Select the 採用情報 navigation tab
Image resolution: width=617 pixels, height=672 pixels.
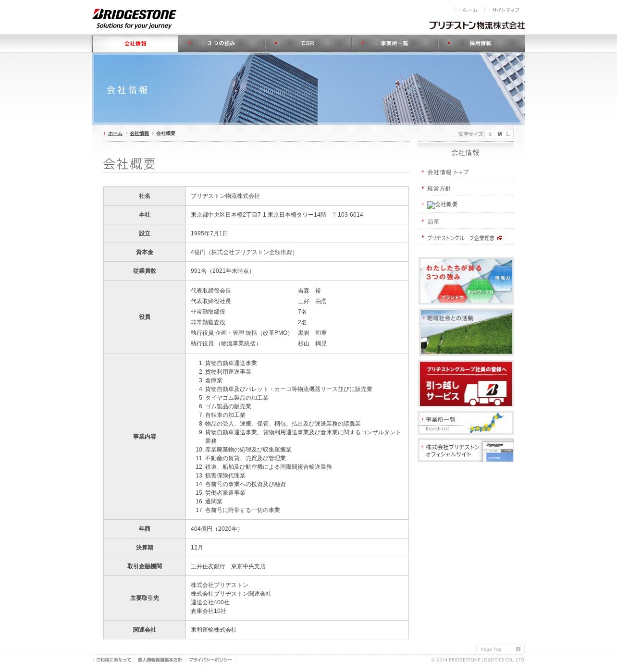(x=481, y=43)
